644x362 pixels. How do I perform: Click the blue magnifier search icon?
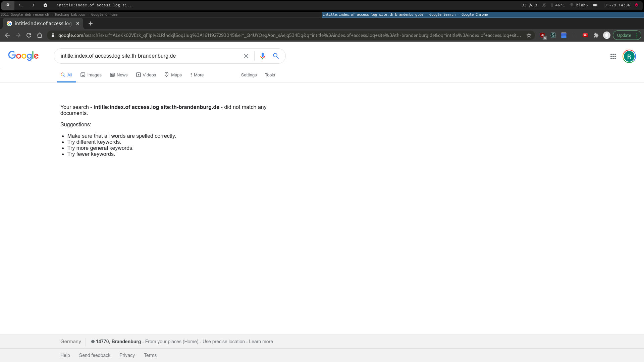276,56
